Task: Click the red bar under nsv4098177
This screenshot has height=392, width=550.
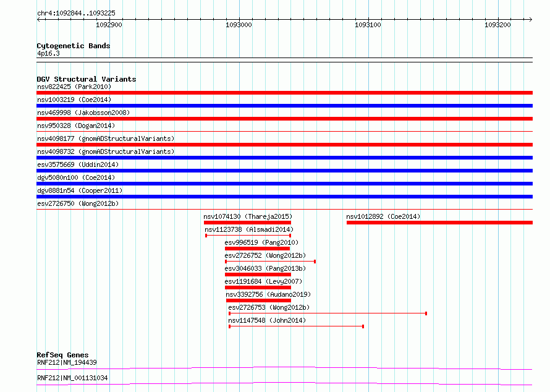Action: [284, 145]
